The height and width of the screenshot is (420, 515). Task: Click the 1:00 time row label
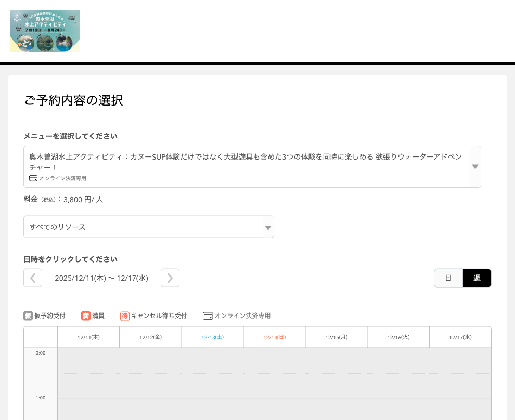(40, 398)
